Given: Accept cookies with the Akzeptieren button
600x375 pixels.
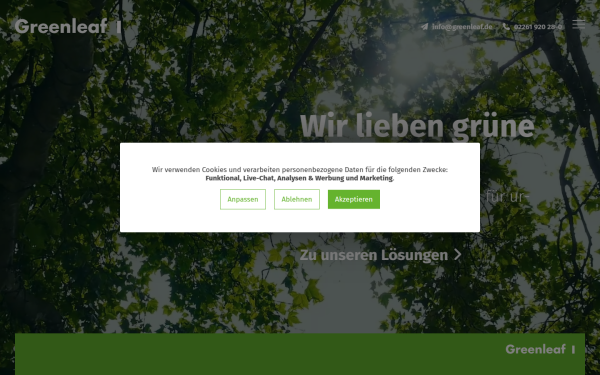Looking at the screenshot, I should pyautogui.click(x=354, y=199).
